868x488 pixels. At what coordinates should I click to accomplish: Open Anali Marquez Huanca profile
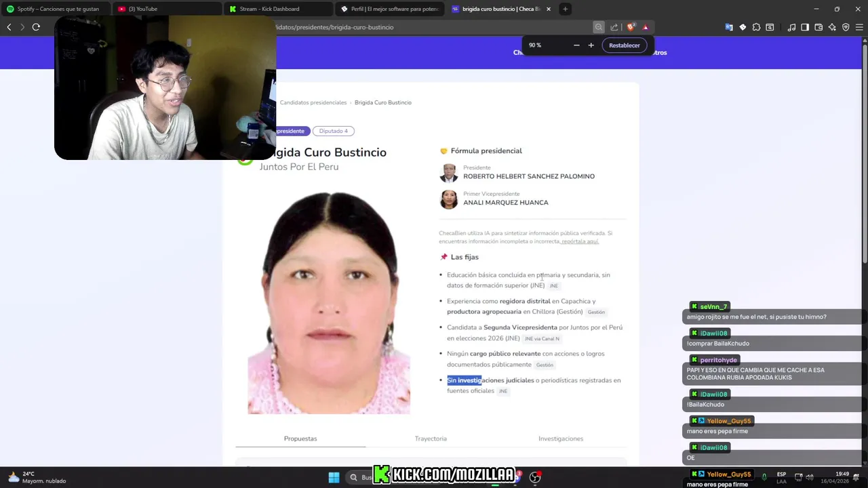pyautogui.click(x=506, y=203)
